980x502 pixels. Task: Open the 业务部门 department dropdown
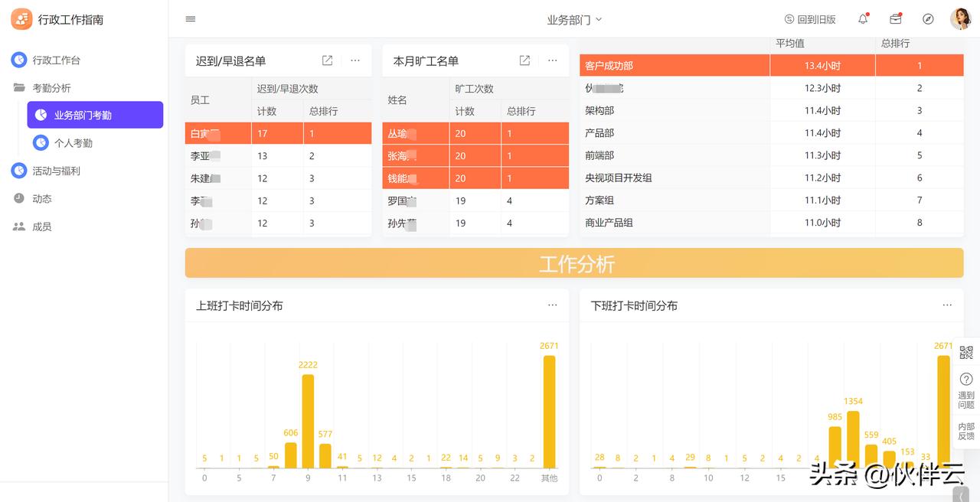(x=575, y=19)
